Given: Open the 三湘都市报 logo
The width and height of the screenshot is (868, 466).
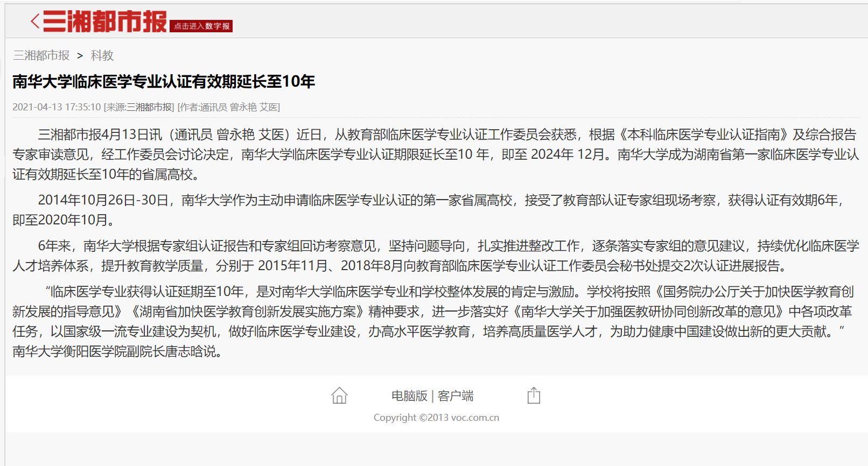Looking at the screenshot, I should 105,22.
